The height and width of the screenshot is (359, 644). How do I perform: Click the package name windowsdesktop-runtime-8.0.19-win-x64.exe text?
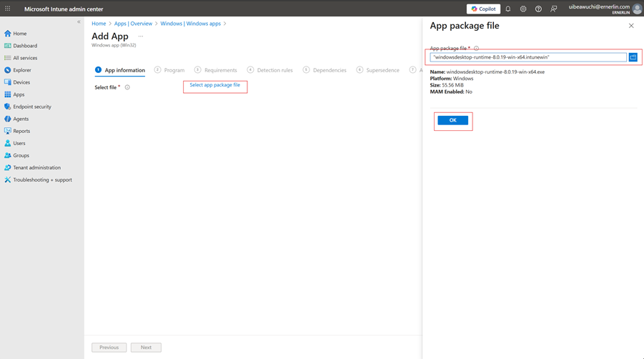click(x=495, y=72)
